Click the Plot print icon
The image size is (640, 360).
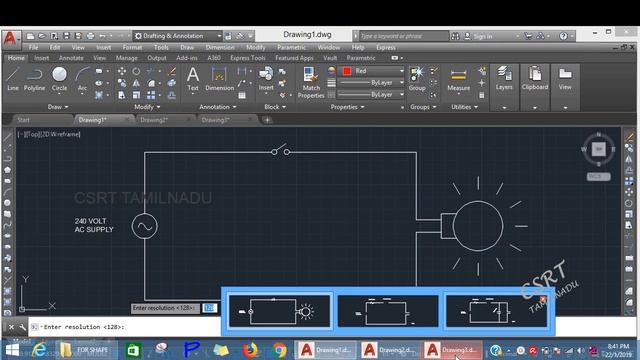click(x=90, y=36)
